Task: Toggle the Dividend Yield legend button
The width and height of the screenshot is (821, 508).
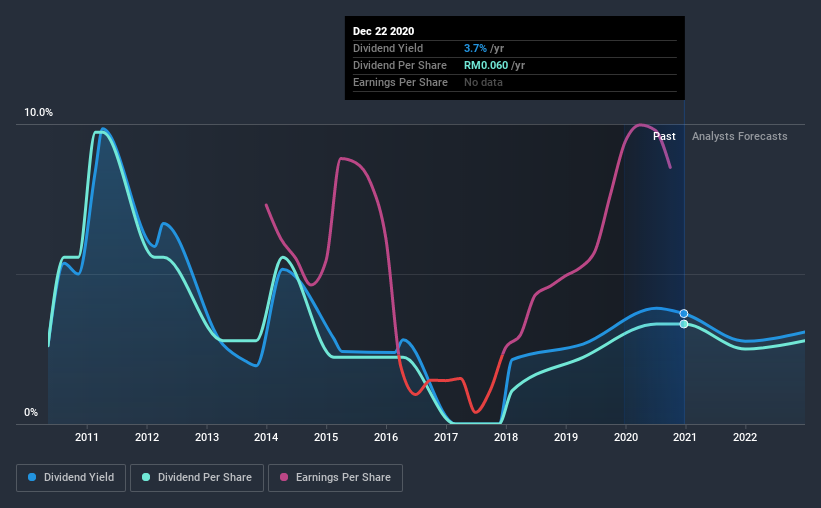Action: [x=71, y=478]
